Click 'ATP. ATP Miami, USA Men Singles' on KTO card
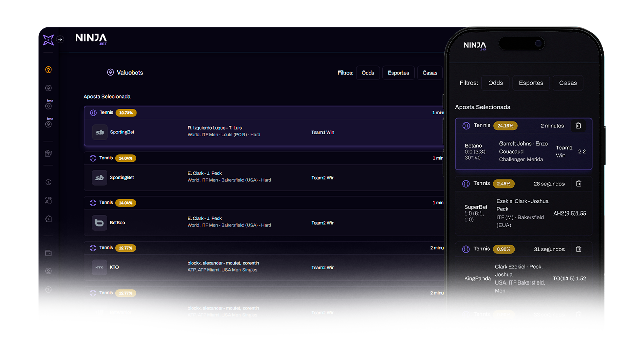Image resolution: width=644 pixels, height=354 pixels. click(222, 270)
